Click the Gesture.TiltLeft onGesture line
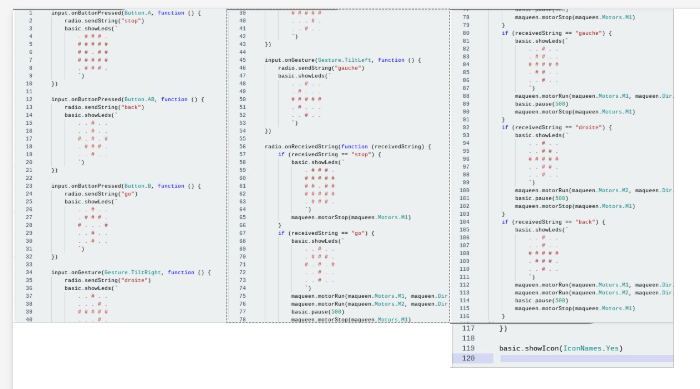This screenshot has height=389, width=700. click(x=343, y=60)
